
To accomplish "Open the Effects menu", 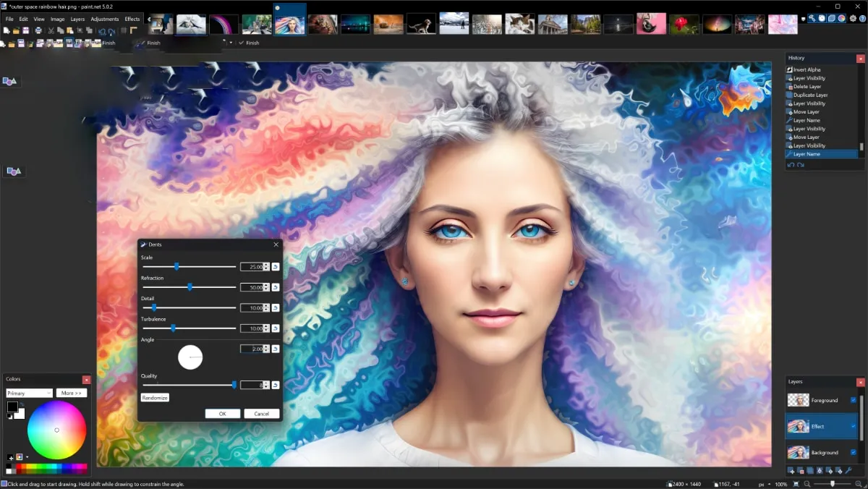I will 132,19.
